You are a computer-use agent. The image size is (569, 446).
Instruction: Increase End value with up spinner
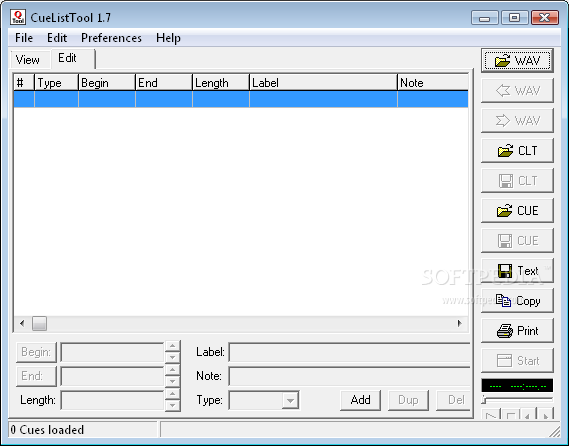pos(172,370)
